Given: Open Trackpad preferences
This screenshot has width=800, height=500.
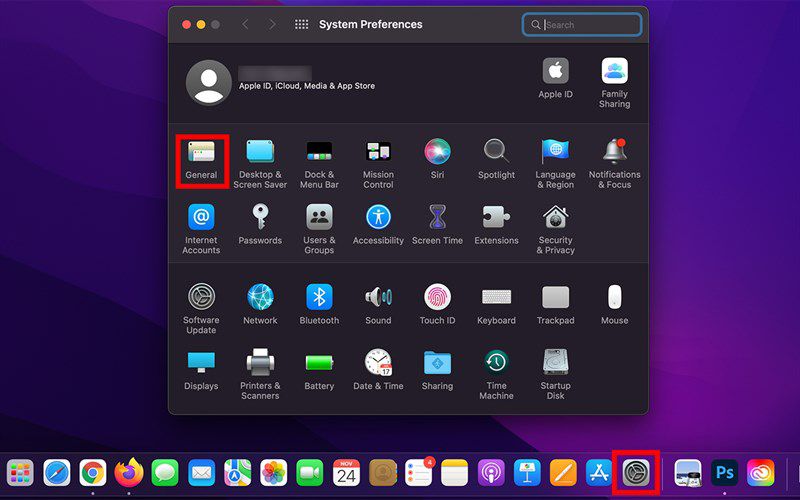Looking at the screenshot, I should pos(555,305).
